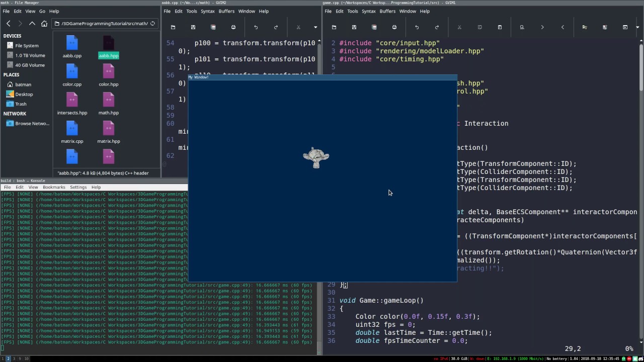Go to home folder in File Manager
The width and height of the screenshot is (644, 362).
pos(44,24)
